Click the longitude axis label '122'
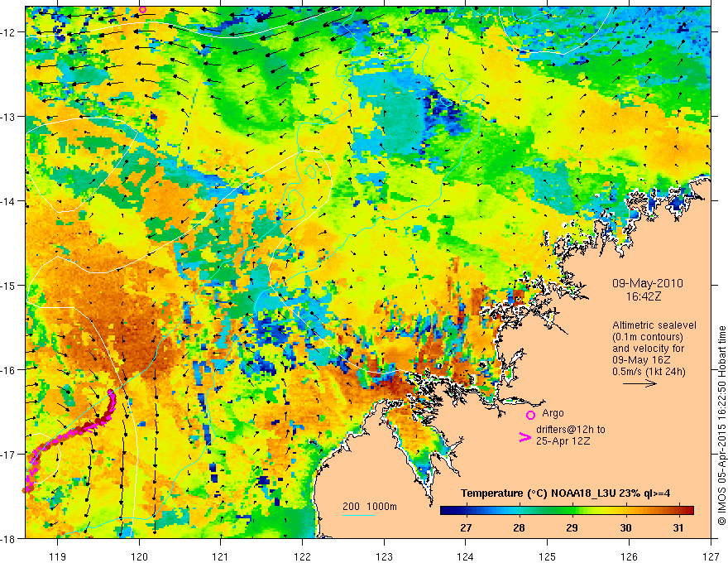728x563 pixels. point(302,556)
